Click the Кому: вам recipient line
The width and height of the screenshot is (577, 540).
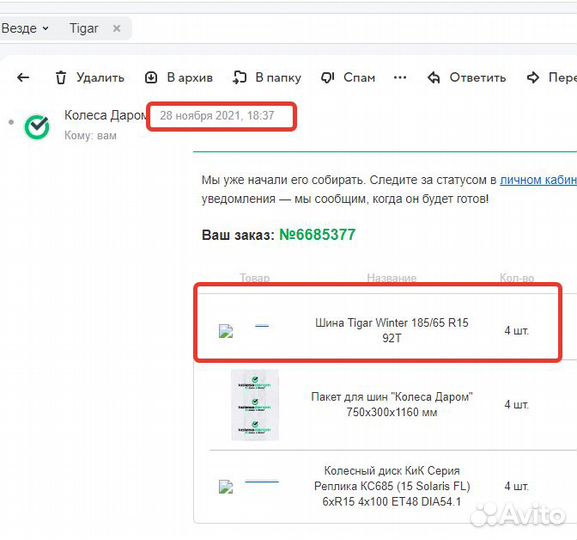tap(91, 135)
